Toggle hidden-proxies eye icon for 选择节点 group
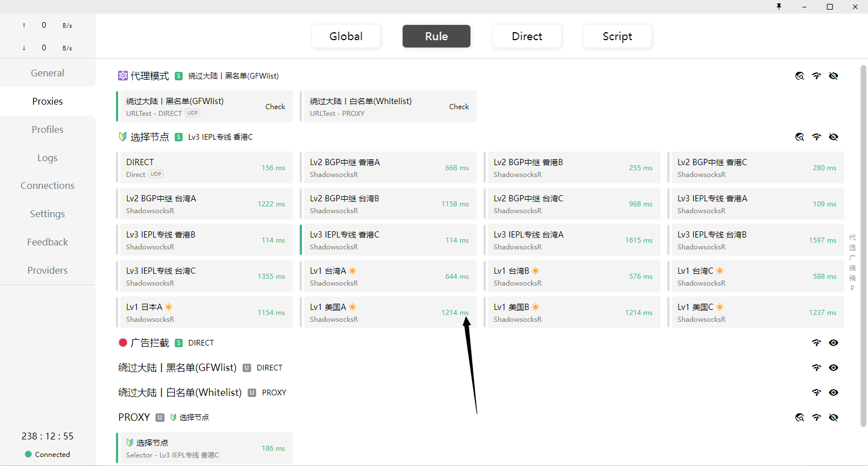 coord(834,137)
